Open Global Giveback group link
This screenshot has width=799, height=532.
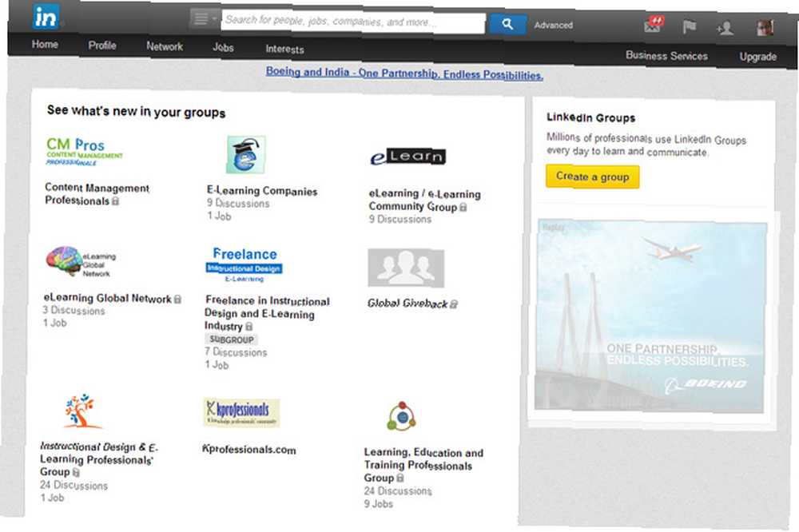tap(407, 304)
